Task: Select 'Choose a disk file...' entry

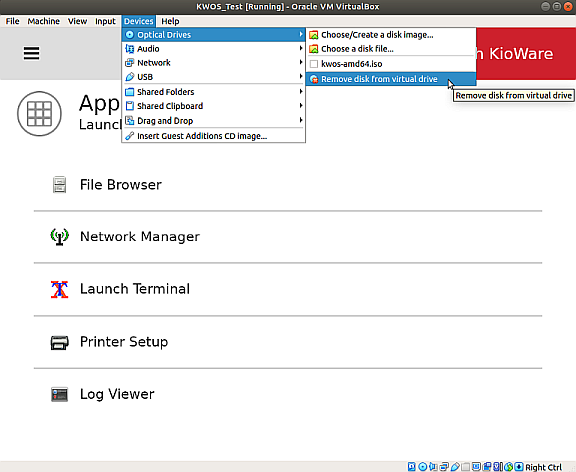Action: coord(391,49)
